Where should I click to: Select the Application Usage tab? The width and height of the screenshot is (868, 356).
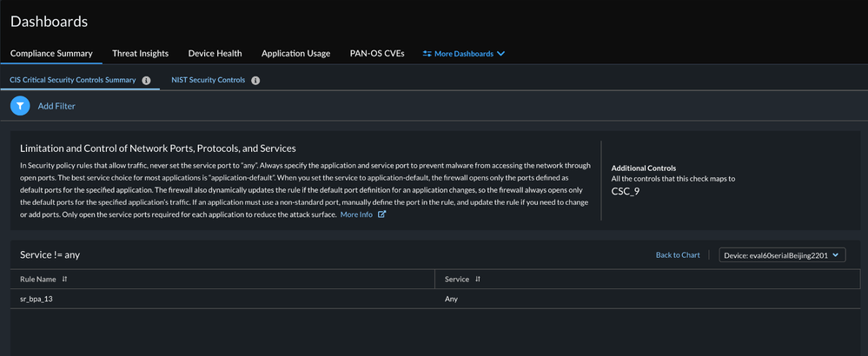tap(295, 53)
